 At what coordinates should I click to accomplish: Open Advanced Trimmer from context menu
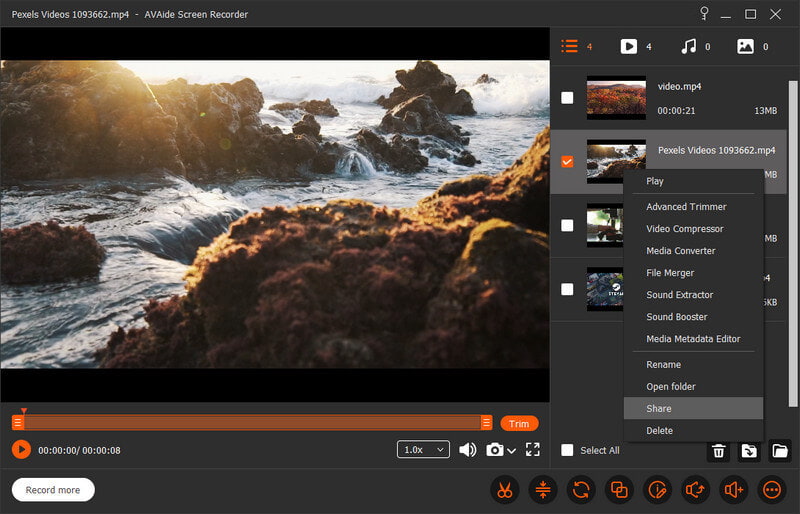point(693,207)
